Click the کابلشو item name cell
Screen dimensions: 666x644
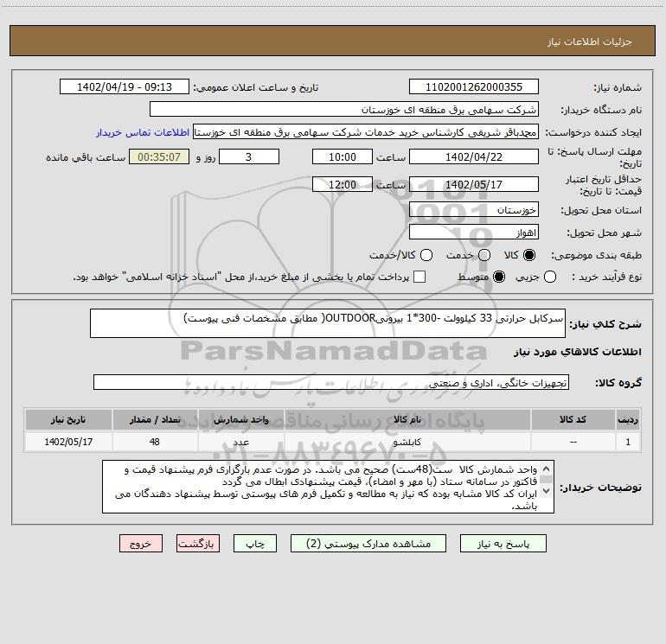[x=407, y=442]
